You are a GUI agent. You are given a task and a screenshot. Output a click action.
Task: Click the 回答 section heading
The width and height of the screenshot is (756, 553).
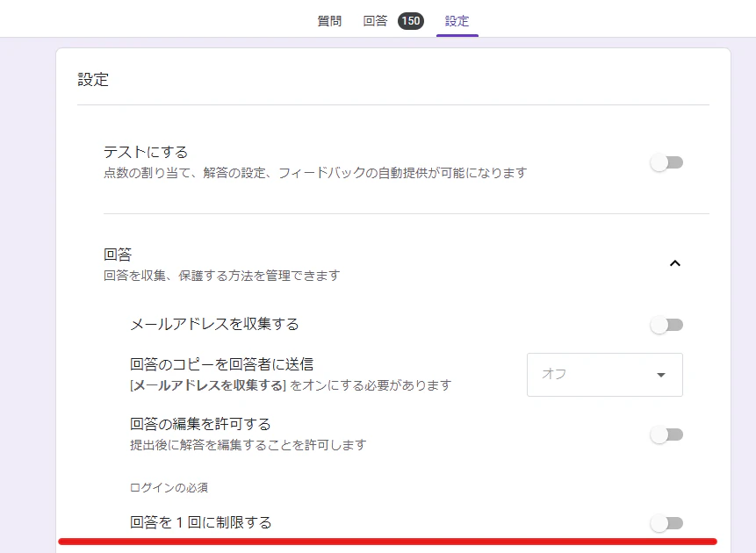point(118,254)
